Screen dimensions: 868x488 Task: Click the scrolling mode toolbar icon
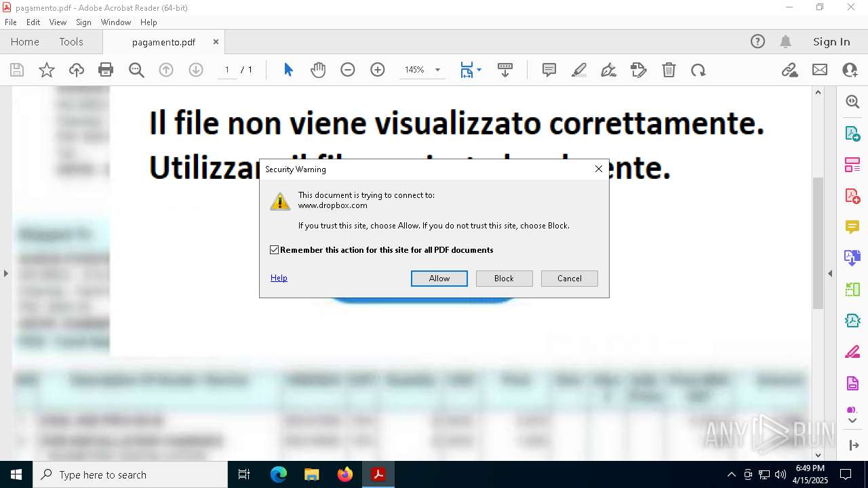pos(505,70)
